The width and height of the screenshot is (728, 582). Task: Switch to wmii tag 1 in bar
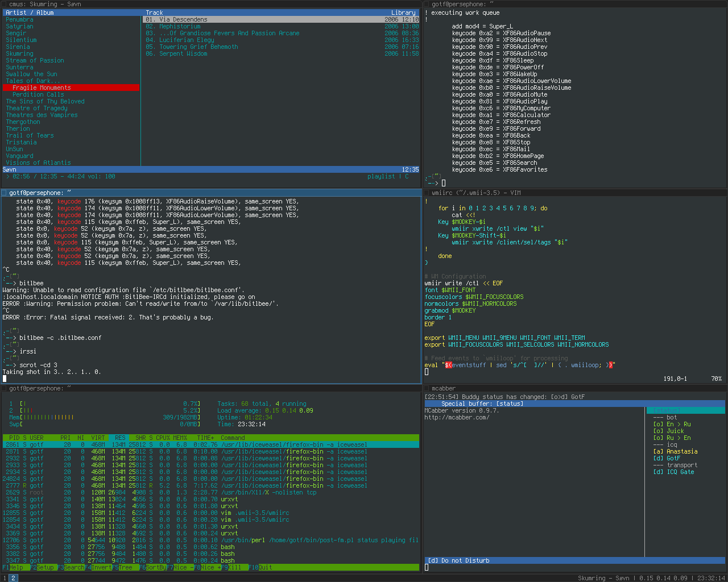(5, 578)
